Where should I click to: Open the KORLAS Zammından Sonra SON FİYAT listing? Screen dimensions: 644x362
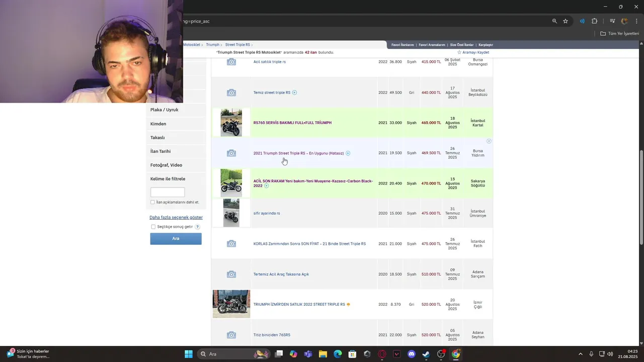click(x=309, y=244)
